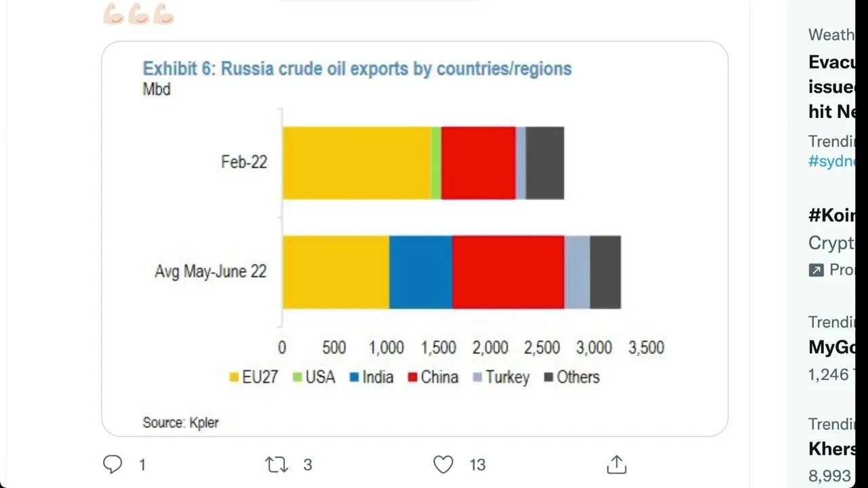Click the green USA legend swatch
The height and width of the screenshot is (488, 868).
point(297,378)
